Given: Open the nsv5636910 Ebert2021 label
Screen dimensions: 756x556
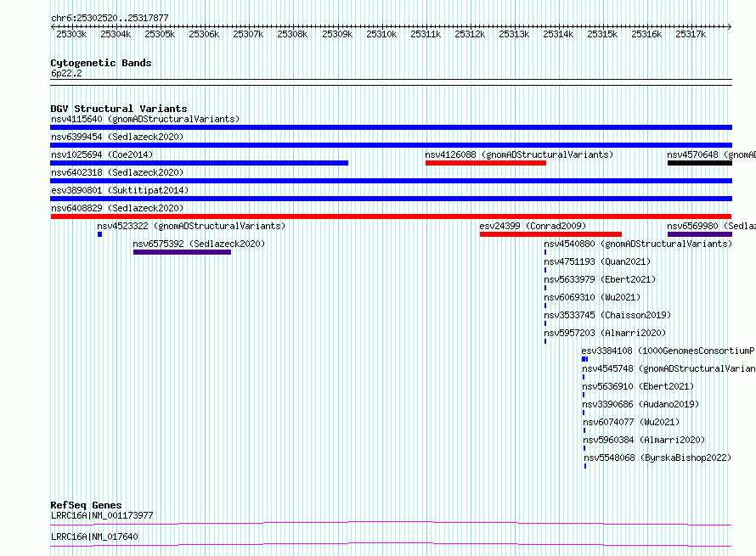Looking at the screenshot, I should coord(638,386).
